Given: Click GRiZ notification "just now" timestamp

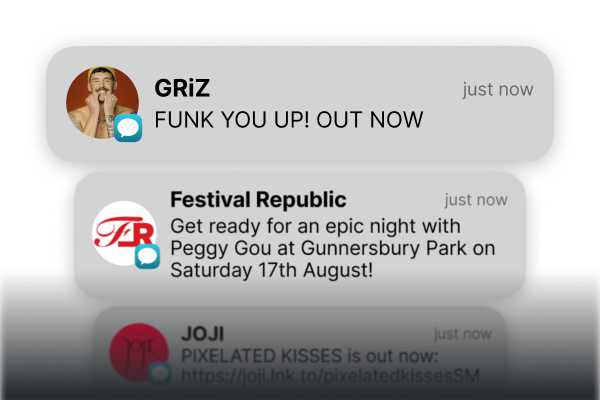Looking at the screenshot, I should tap(498, 90).
